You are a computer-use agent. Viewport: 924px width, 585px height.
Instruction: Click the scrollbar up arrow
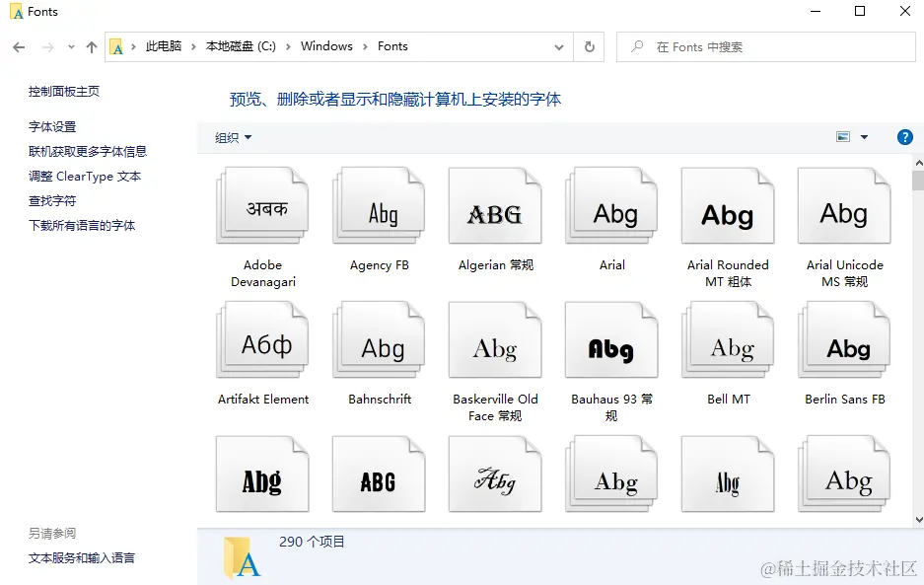click(918, 162)
